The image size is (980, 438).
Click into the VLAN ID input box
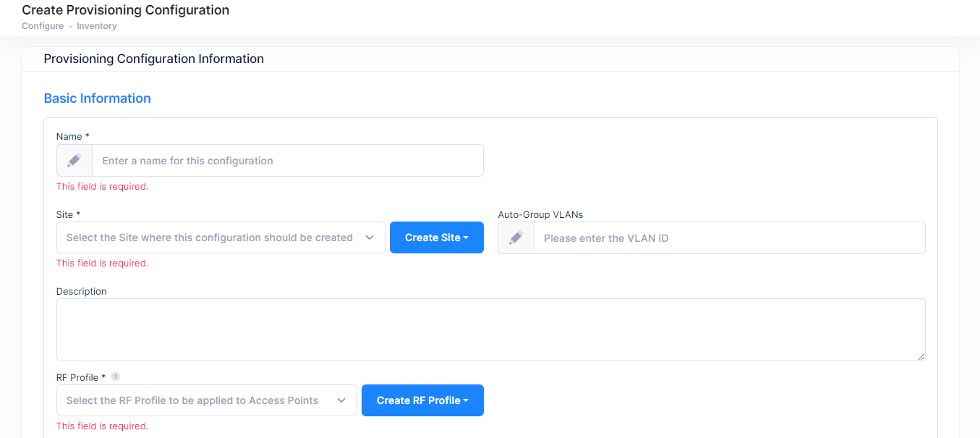(729, 237)
